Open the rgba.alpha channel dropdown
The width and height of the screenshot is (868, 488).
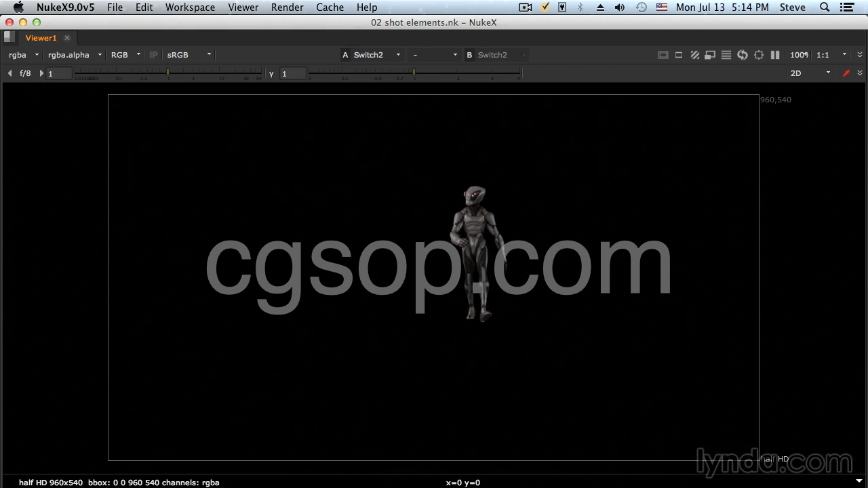click(75, 55)
